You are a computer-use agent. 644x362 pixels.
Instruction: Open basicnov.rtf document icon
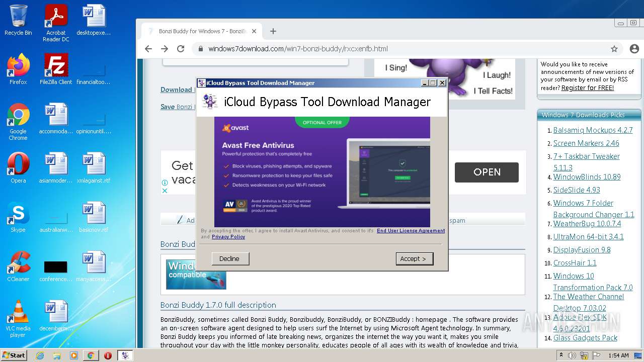94,217
